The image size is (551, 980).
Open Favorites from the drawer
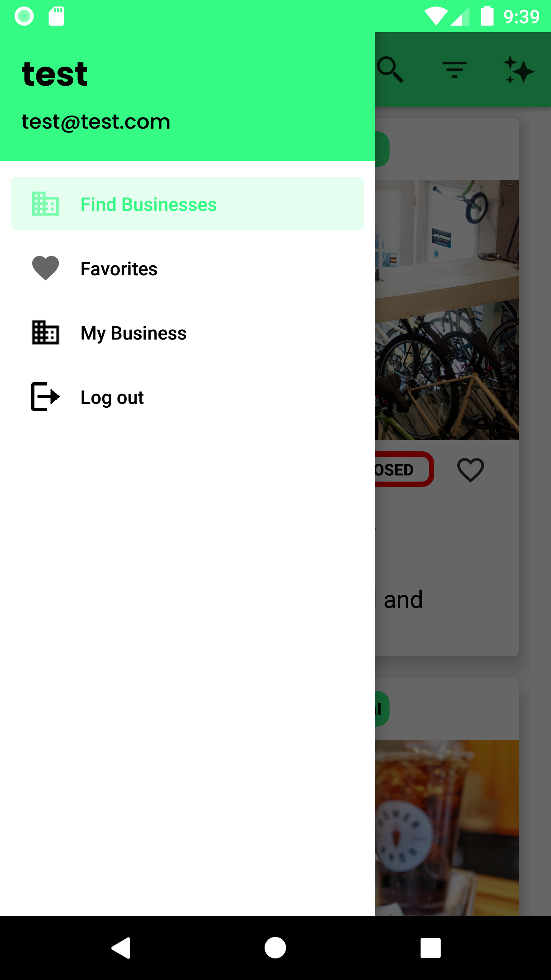point(119,269)
